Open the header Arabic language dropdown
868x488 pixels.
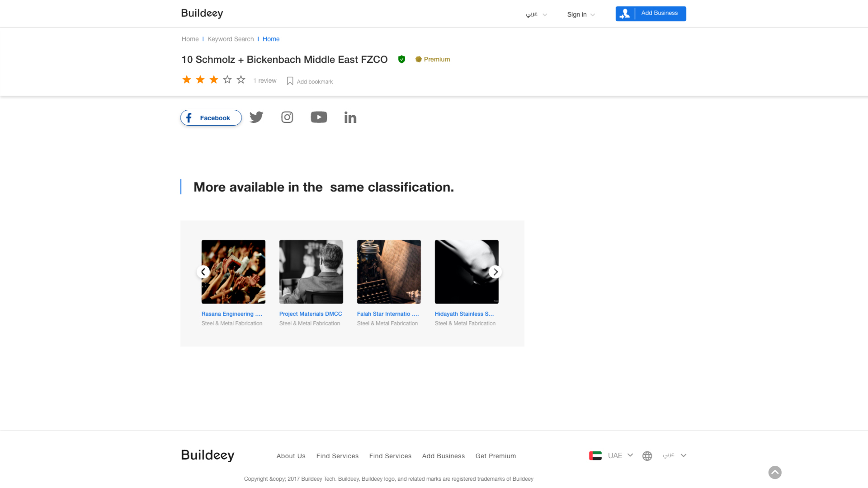point(536,14)
